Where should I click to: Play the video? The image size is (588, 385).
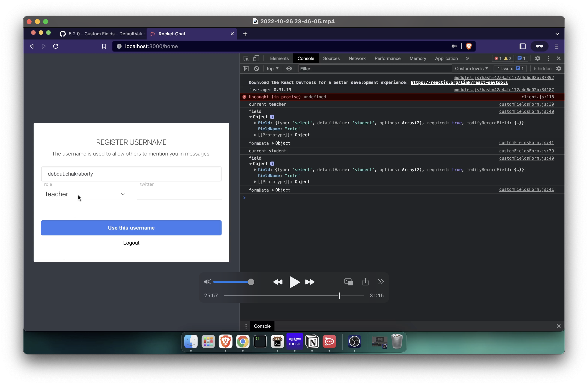coord(294,282)
